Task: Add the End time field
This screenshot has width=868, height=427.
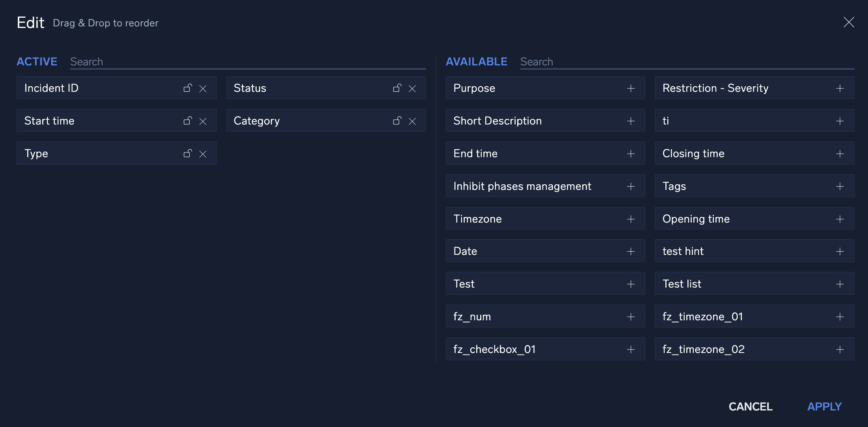Action: (631, 153)
